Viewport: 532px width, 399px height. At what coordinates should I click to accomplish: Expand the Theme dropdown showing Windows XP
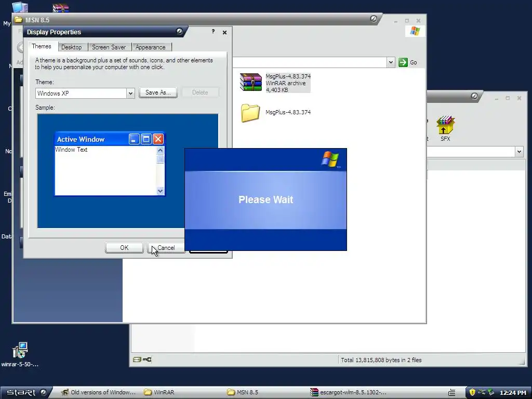(x=130, y=94)
